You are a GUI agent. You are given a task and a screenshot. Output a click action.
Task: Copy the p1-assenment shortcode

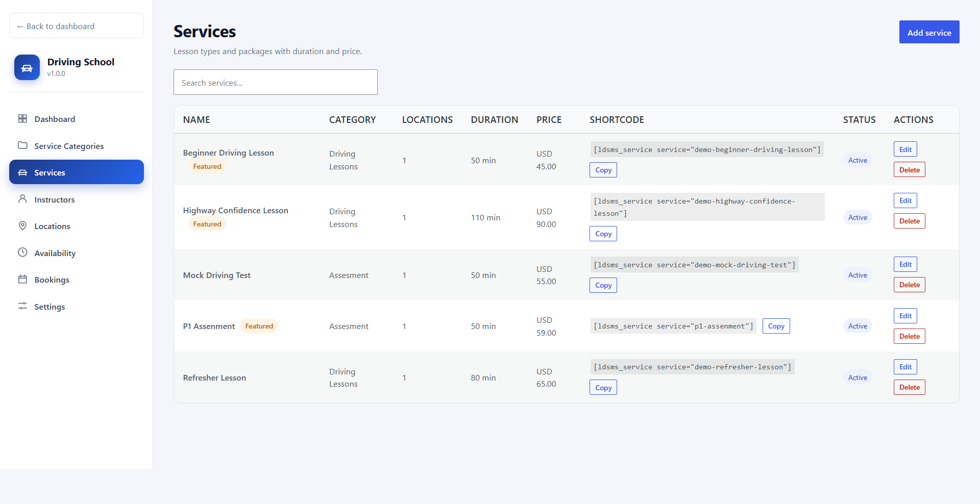click(x=776, y=326)
